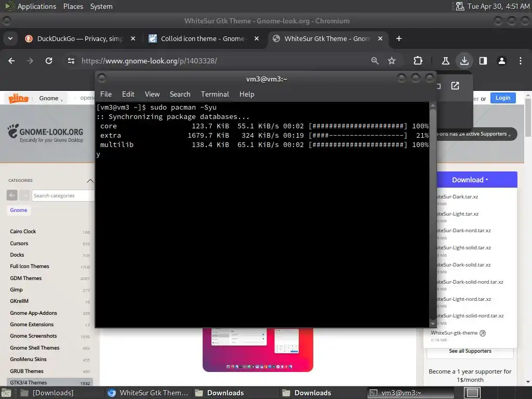This screenshot has height=399, width=532.
Task: Open the GRUB Themes category
Action: pyautogui.click(x=27, y=371)
